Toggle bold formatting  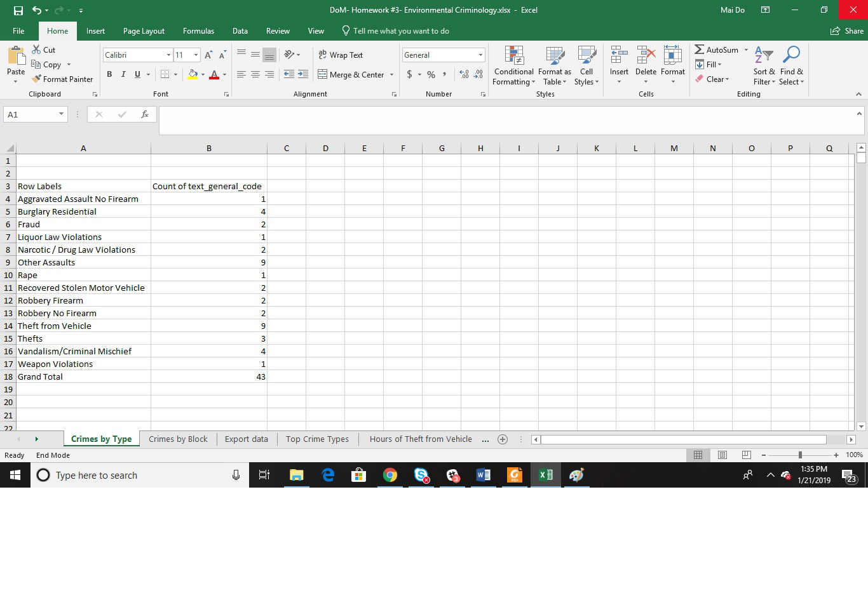coord(109,74)
